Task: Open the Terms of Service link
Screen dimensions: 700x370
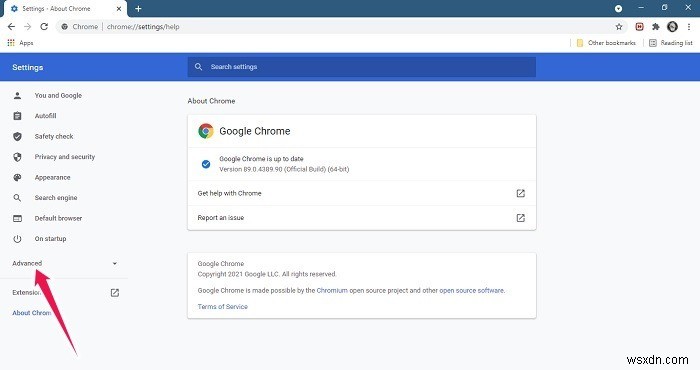Action: (222, 307)
